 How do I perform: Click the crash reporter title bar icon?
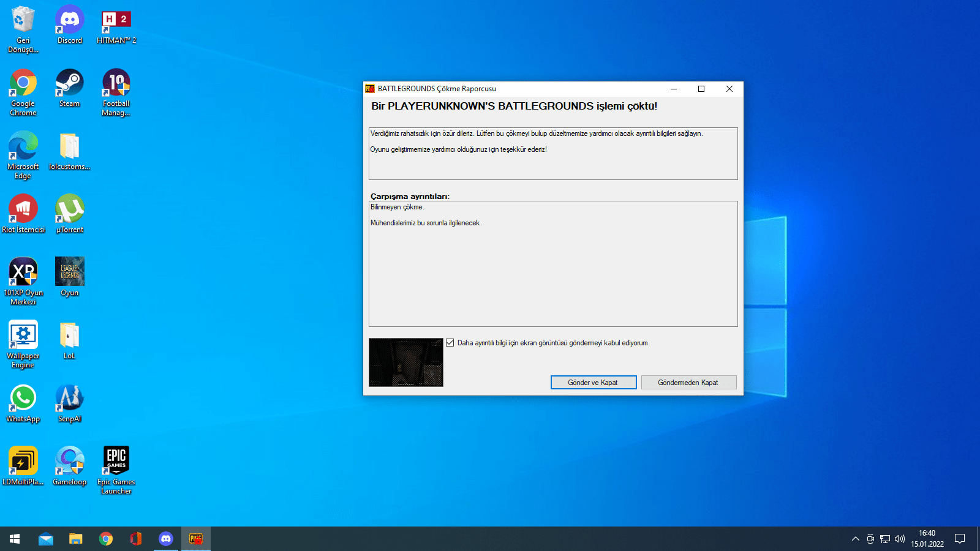[370, 89]
